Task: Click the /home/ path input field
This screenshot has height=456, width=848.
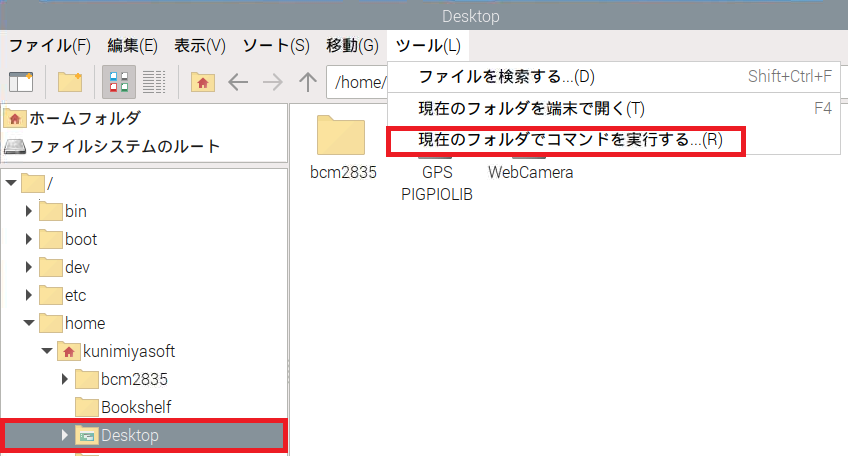Action: click(x=357, y=82)
